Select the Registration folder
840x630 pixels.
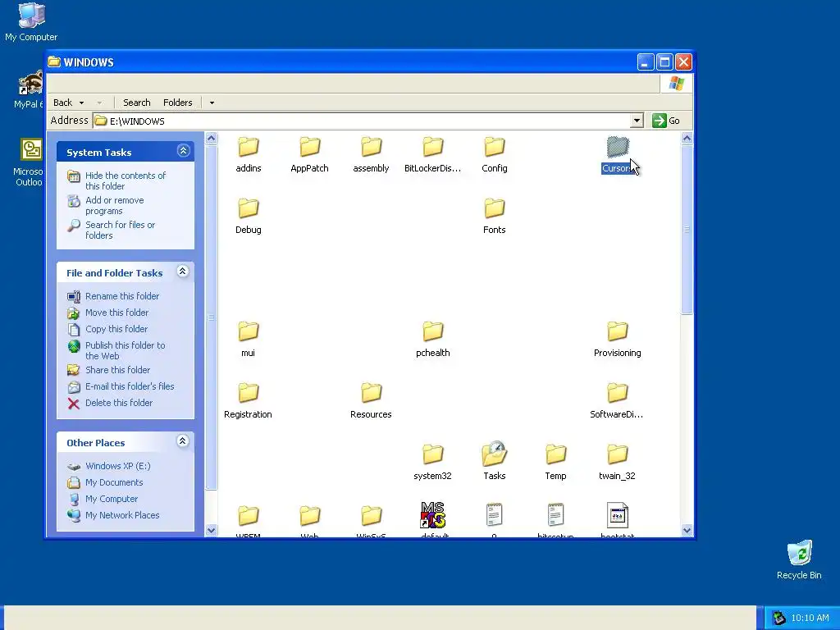248,401
